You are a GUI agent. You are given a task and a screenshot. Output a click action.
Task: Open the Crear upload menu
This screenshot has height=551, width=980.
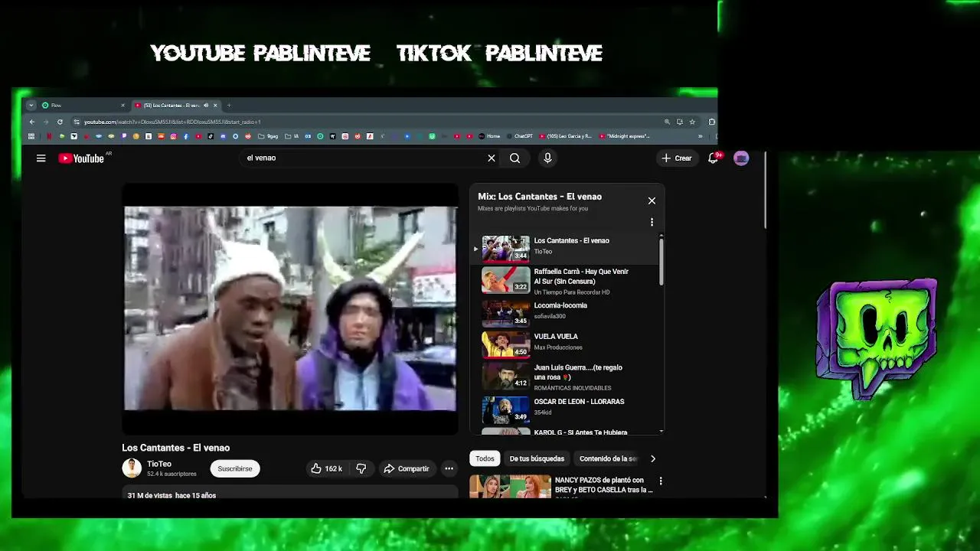click(x=677, y=158)
